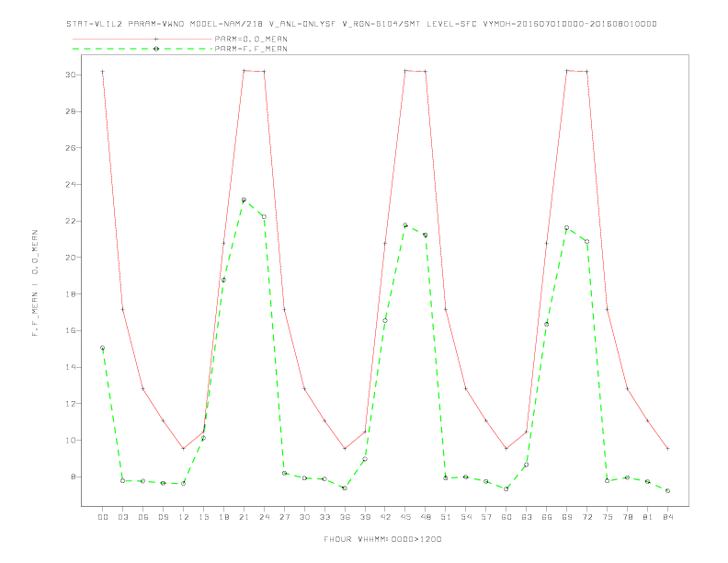Click the x-axis hour label 00
728x563 pixels.
[x=103, y=517]
